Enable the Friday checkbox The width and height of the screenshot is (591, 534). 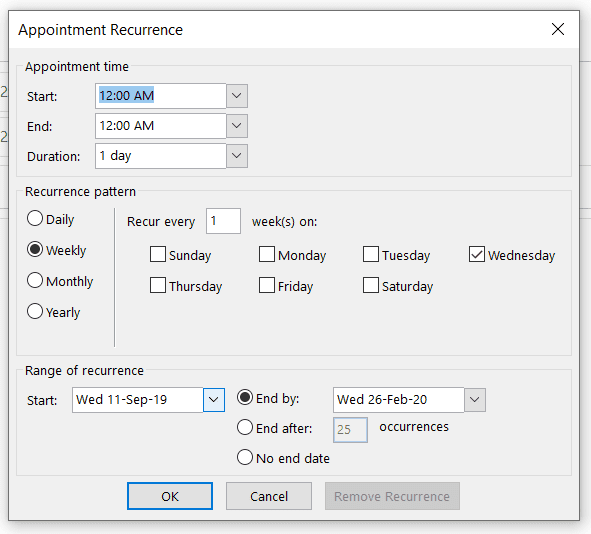pos(267,285)
